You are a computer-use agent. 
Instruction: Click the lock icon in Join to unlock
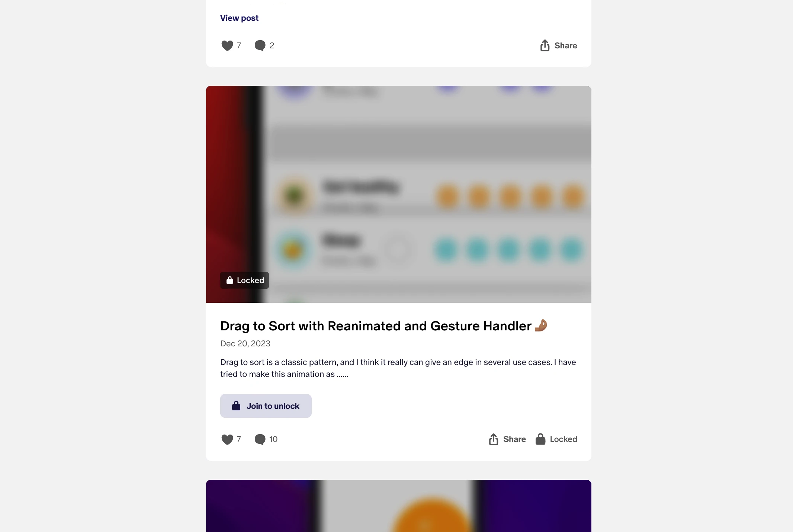tap(236, 406)
